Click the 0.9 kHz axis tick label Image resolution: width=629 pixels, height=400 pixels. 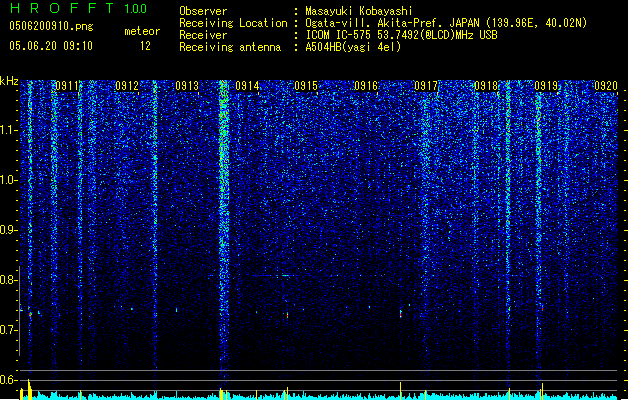click(8, 230)
